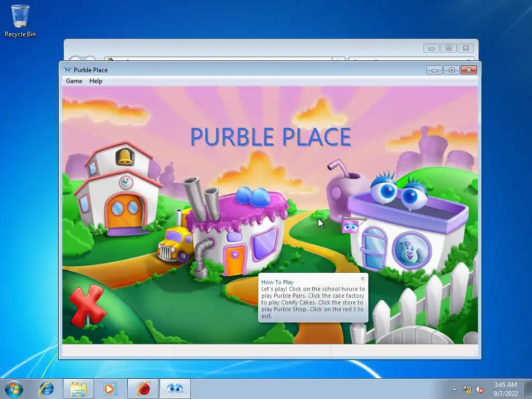Image resolution: width=532 pixels, height=399 pixels.
Task: Click the Show Desktop button at taskbar end
Action: [528, 389]
